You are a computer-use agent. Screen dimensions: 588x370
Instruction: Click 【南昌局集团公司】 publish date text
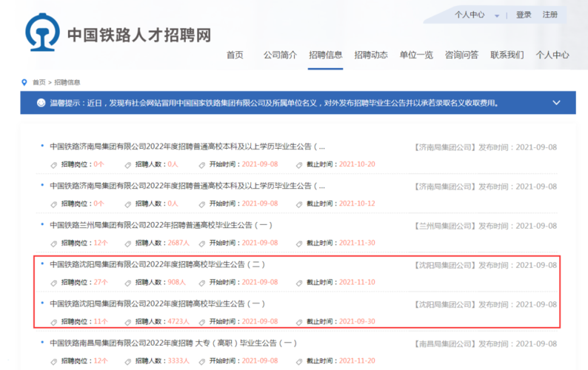[x=486, y=344]
